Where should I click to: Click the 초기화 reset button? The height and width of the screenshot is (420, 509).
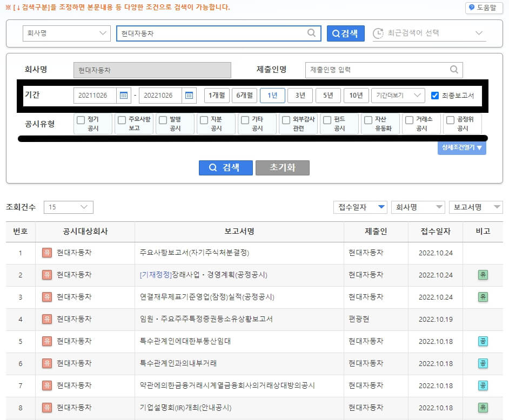pyautogui.click(x=283, y=168)
